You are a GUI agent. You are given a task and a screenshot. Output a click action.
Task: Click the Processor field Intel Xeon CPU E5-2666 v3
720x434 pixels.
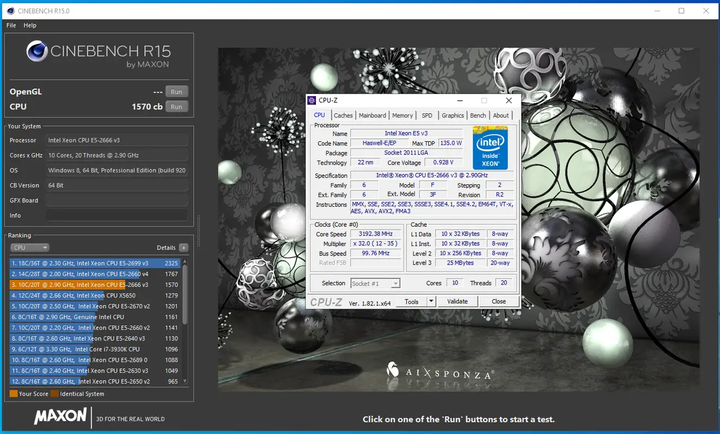(117, 140)
